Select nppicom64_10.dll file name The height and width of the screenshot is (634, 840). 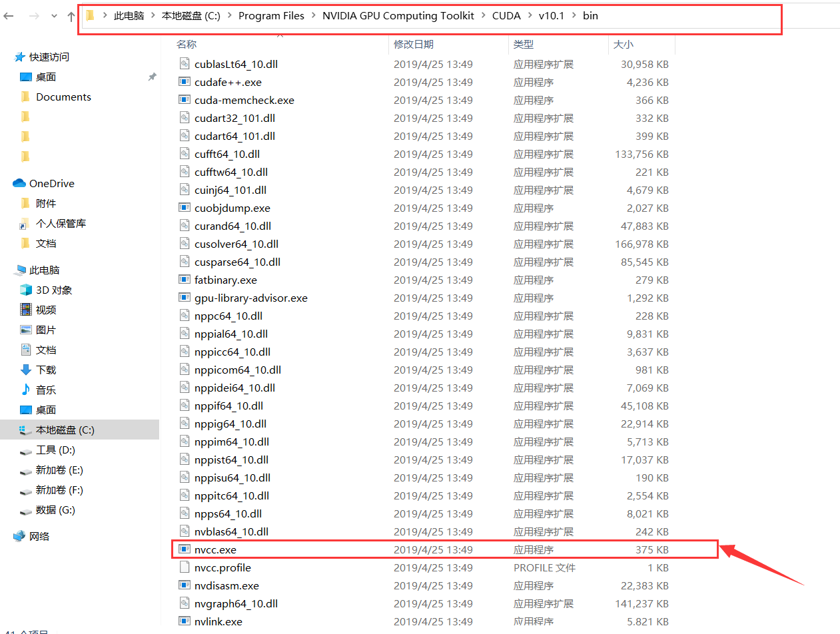[x=238, y=370]
